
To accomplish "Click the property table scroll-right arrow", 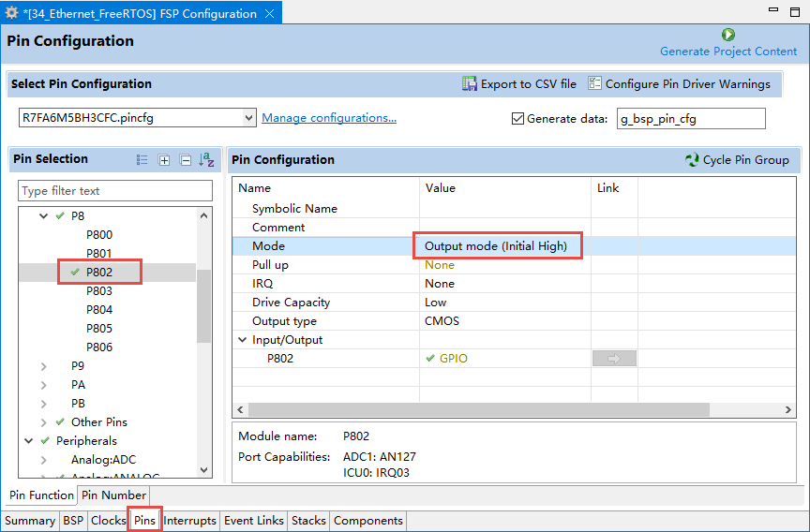I will 787,409.
